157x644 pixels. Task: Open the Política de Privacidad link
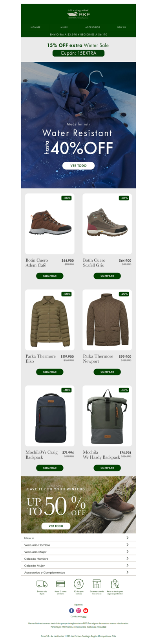(97, 627)
